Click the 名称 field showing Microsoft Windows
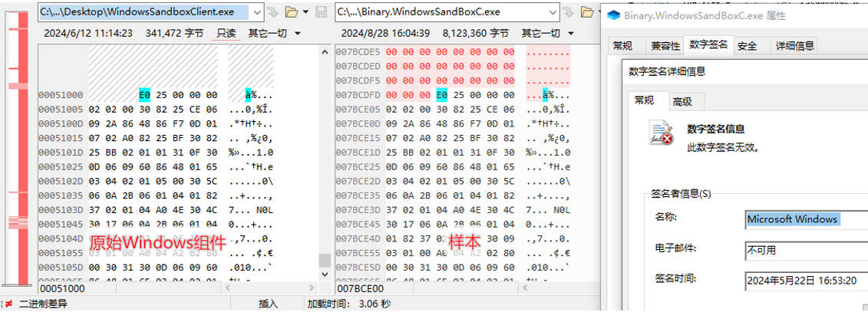The height and width of the screenshot is (312, 868). click(806, 219)
